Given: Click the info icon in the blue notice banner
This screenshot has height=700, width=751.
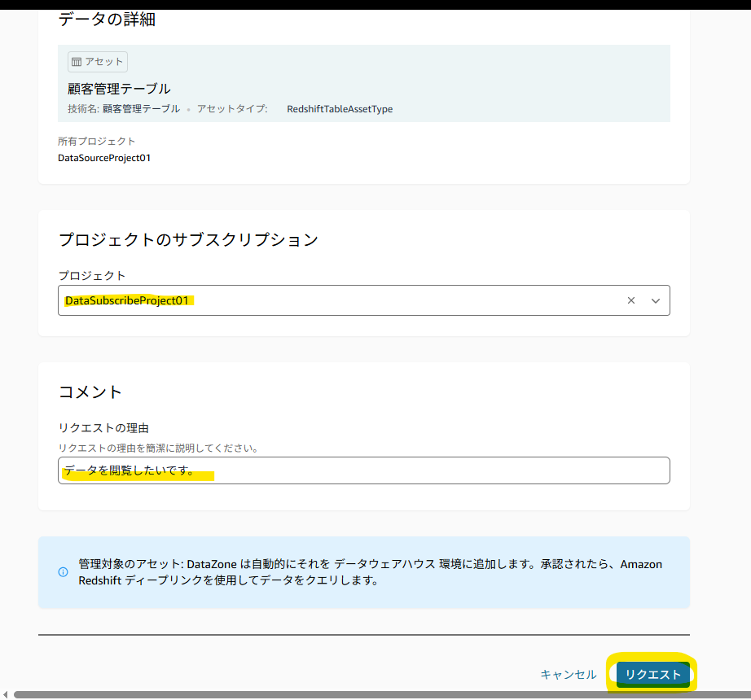Looking at the screenshot, I should click(x=63, y=573).
